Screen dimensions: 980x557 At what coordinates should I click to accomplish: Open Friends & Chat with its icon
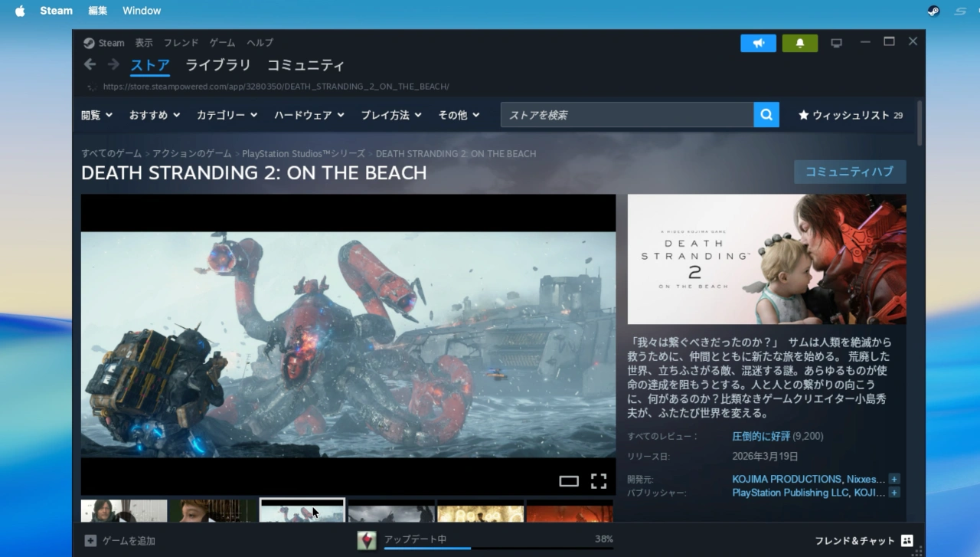pyautogui.click(x=906, y=540)
